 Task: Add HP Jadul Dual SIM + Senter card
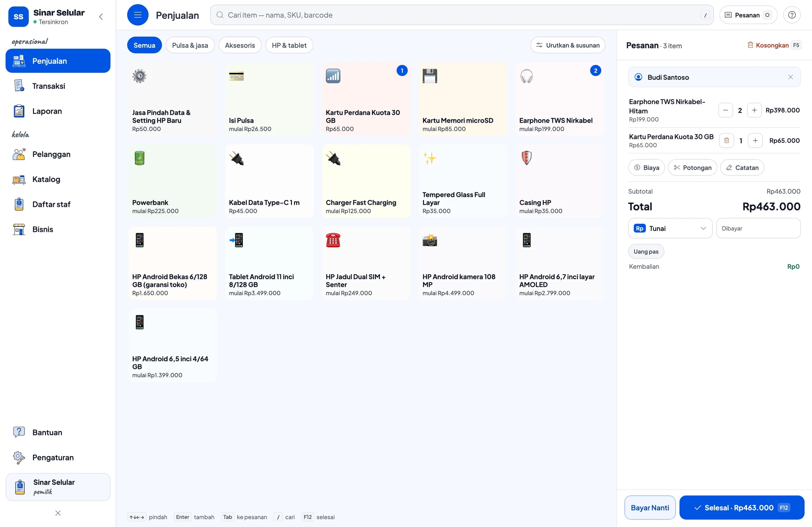coord(366,264)
